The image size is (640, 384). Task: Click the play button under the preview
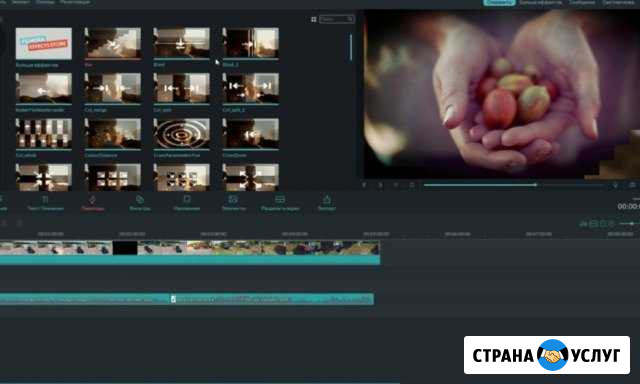pos(380,185)
